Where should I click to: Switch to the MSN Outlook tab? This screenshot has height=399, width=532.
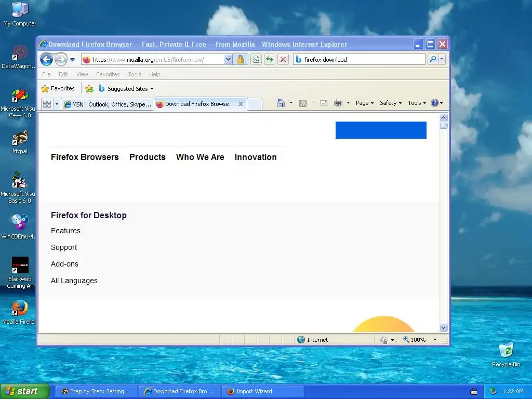point(108,104)
